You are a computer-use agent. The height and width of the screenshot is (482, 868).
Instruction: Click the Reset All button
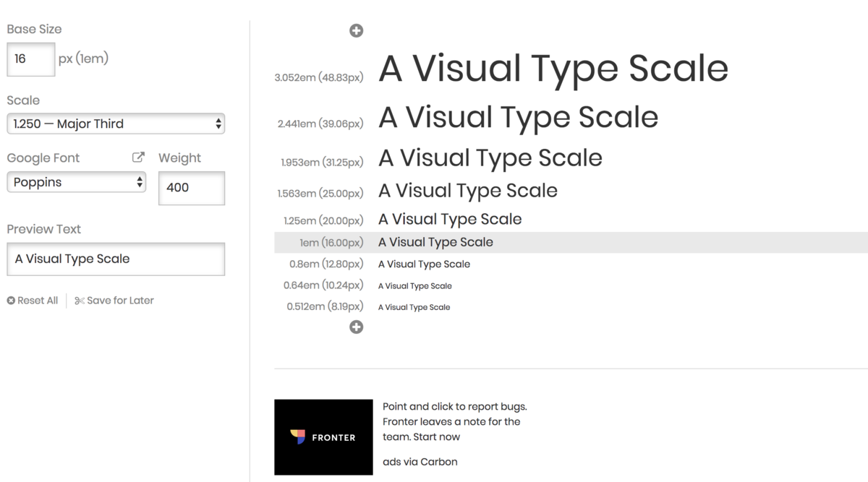coord(33,301)
